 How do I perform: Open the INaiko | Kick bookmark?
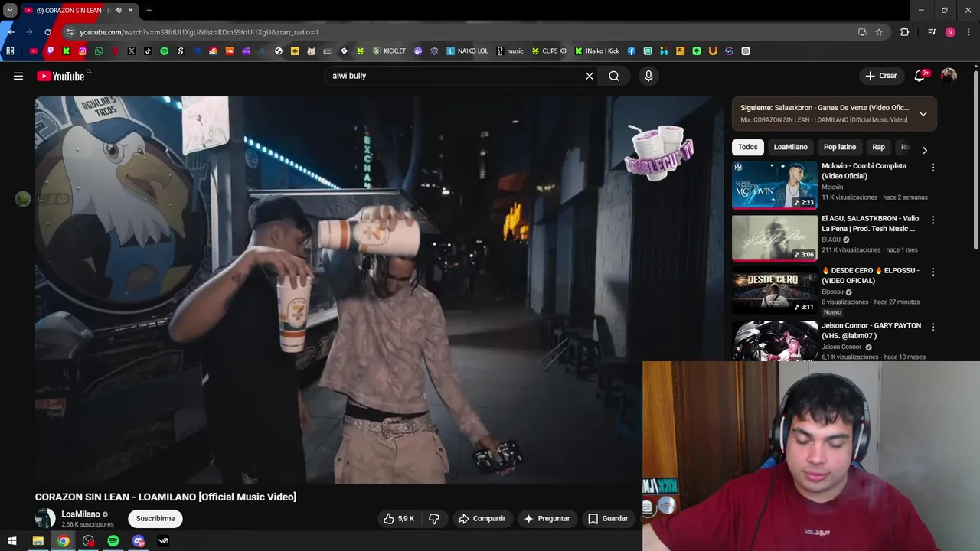pos(597,51)
